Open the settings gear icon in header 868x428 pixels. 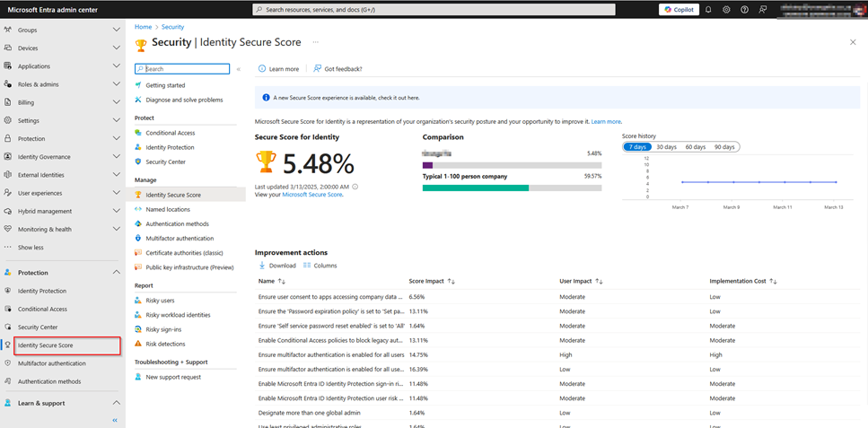click(727, 9)
